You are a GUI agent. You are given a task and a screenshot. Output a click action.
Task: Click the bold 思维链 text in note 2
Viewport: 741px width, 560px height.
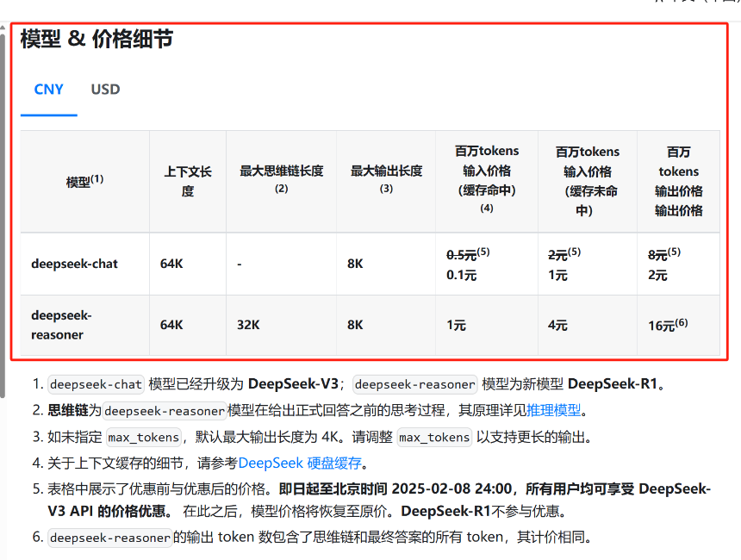(67, 410)
